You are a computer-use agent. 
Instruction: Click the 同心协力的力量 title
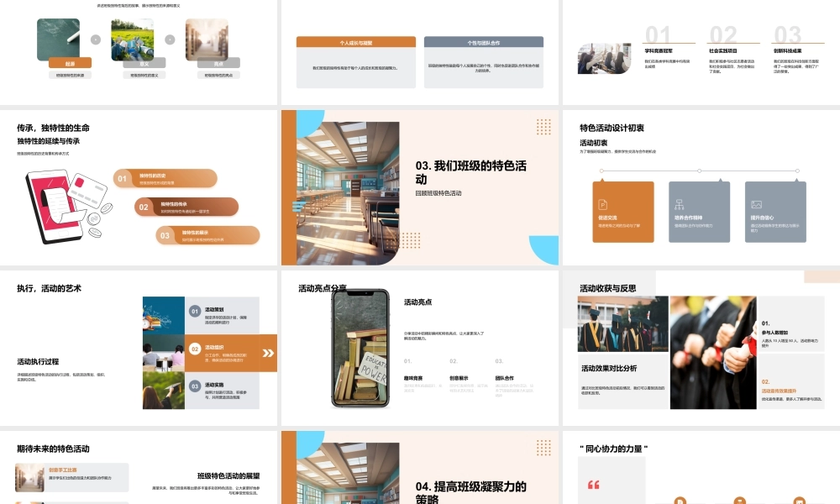614,449
